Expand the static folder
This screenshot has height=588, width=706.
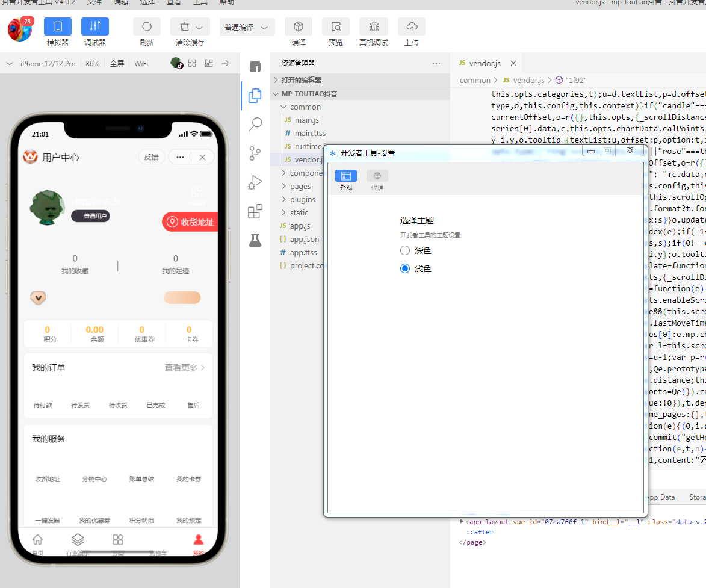[299, 212]
